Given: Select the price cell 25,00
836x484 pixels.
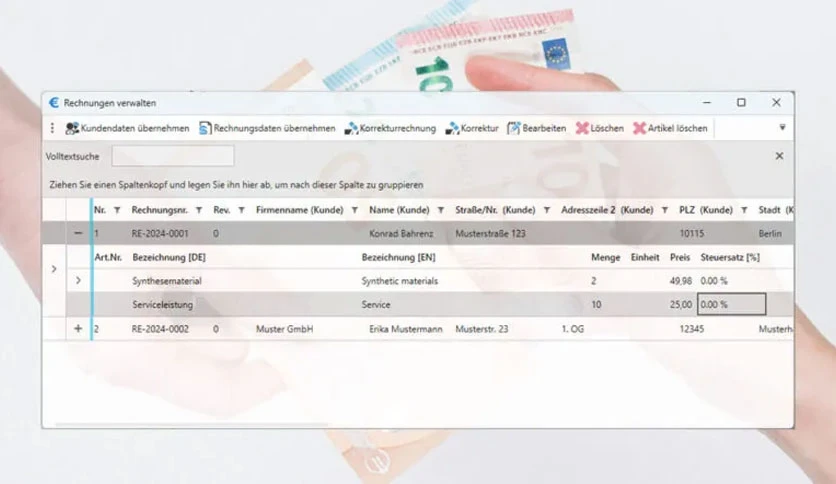Looking at the screenshot, I should (x=681, y=305).
